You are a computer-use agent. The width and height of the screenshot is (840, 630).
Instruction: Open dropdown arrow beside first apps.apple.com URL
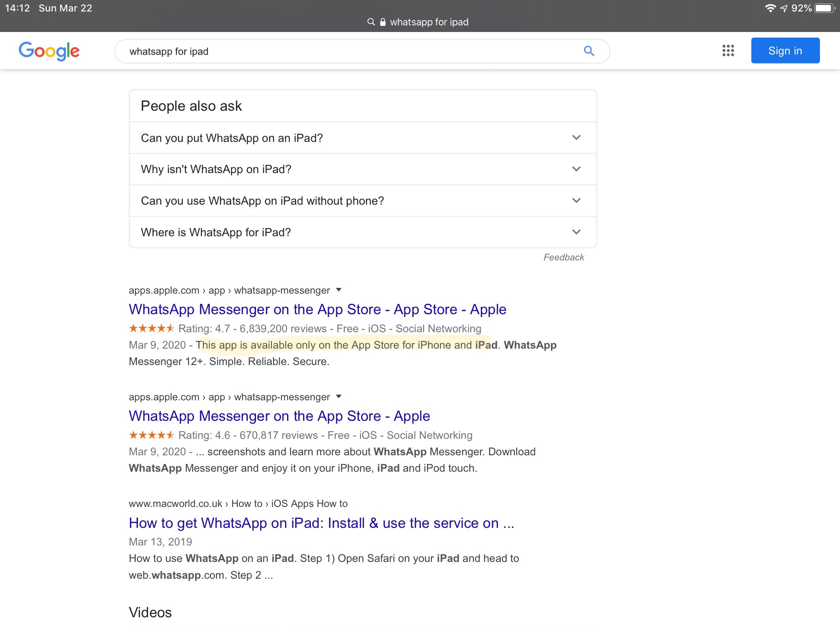coord(339,290)
